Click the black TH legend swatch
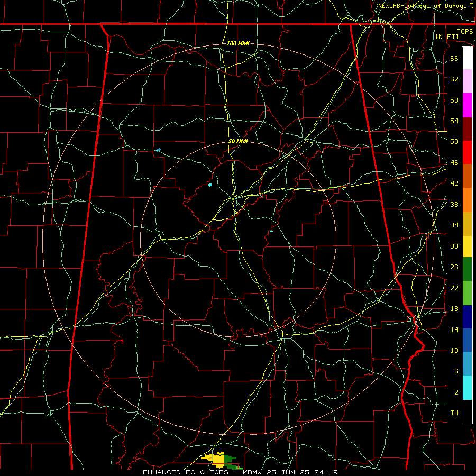Image resolution: width=476 pixels, height=476 pixels. (467, 411)
